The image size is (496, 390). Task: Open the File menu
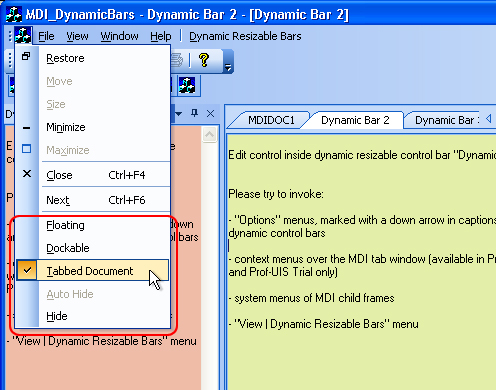pyautogui.click(x=46, y=36)
